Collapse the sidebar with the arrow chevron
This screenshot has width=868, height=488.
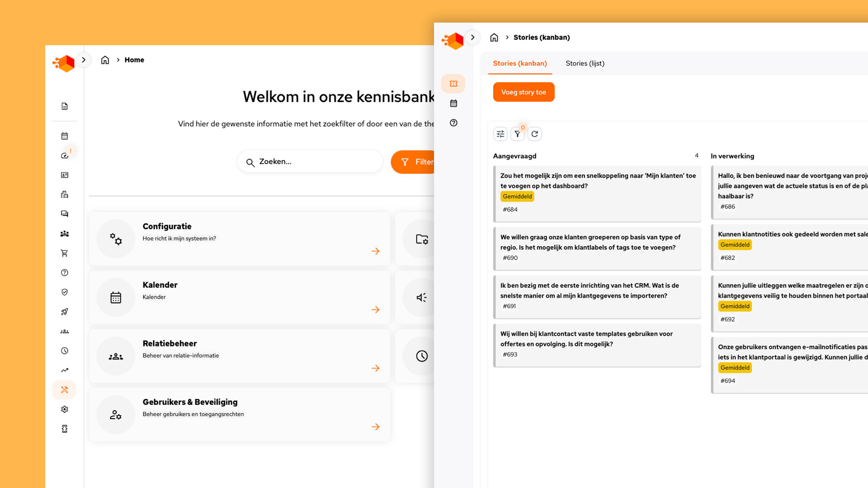(84, 60)
